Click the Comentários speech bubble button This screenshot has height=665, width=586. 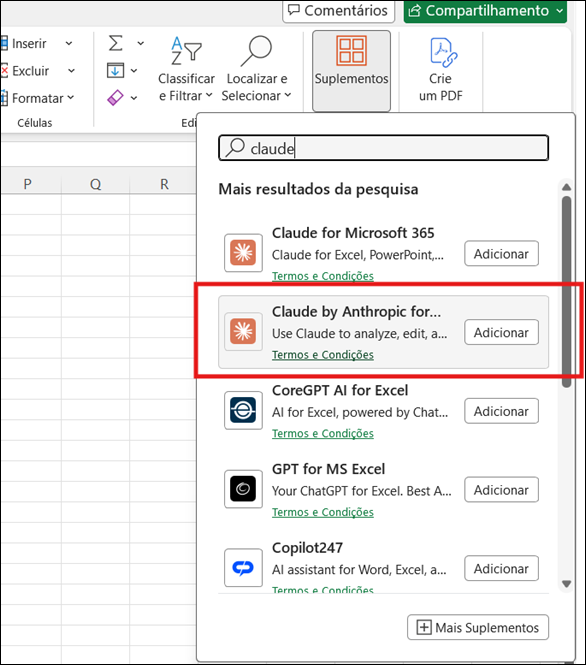tap(338, 11)
